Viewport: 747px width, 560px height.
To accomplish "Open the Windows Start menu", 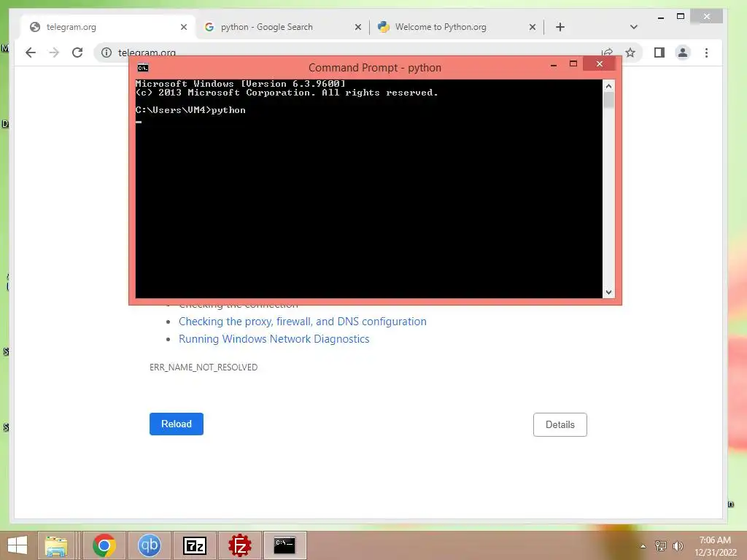I will [x=18, y=545].
